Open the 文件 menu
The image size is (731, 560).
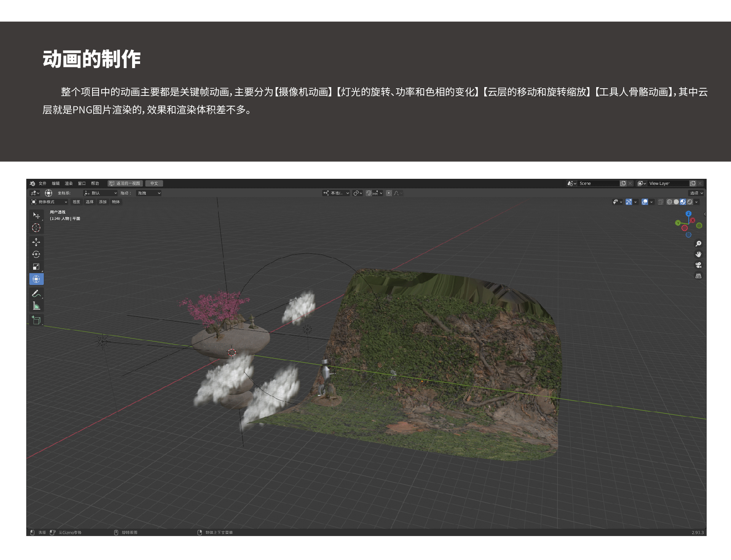[43, 183]
